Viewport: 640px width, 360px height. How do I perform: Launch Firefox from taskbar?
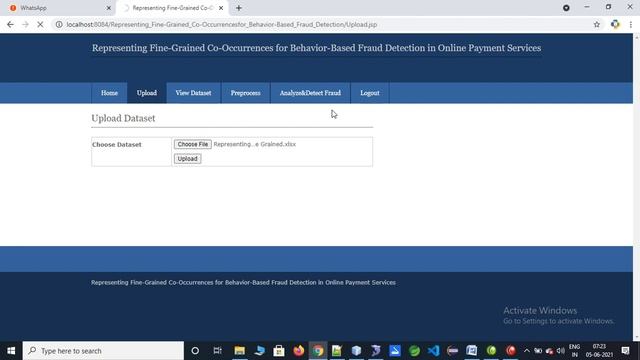click(x=299, y=351)
